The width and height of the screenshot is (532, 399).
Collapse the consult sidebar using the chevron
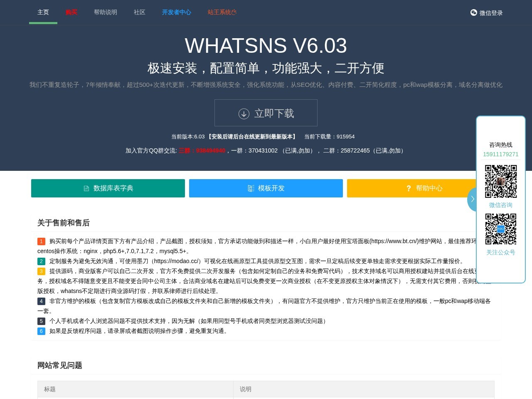tap(472, 199)
